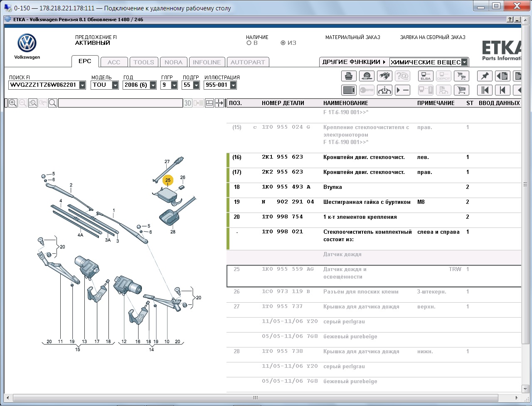Click the vertical scrollbar of parts list
The height and width of the screenshot is (406, 532).
click(525, 184)
